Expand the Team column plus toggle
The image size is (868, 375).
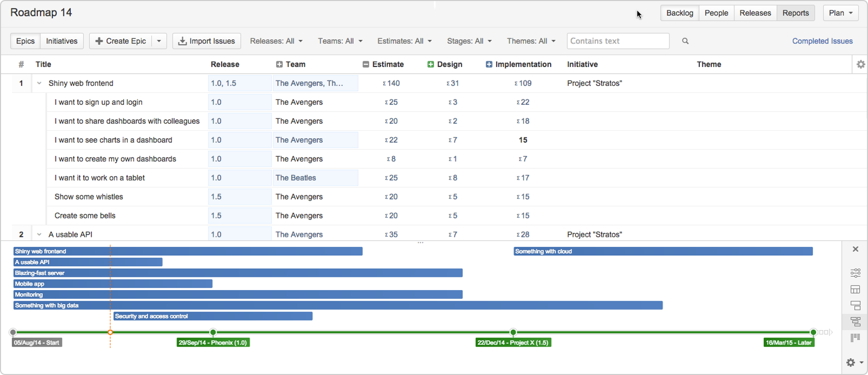click(279, 64)
